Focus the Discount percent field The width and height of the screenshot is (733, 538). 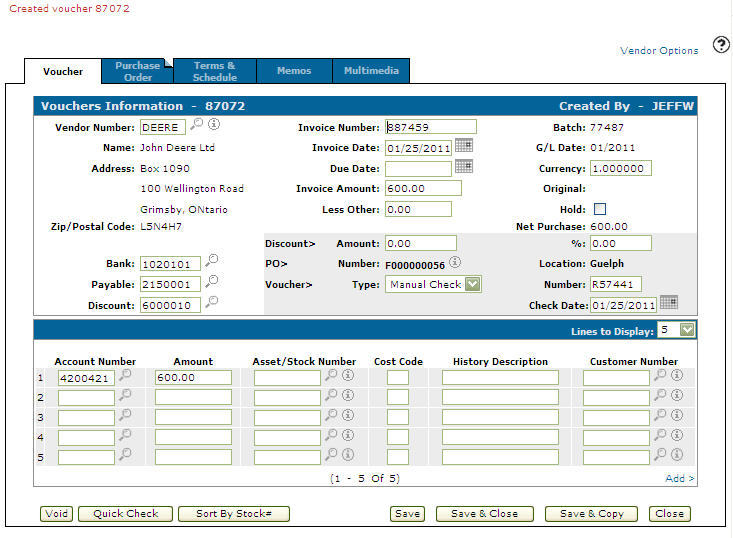tap(621, 243)
